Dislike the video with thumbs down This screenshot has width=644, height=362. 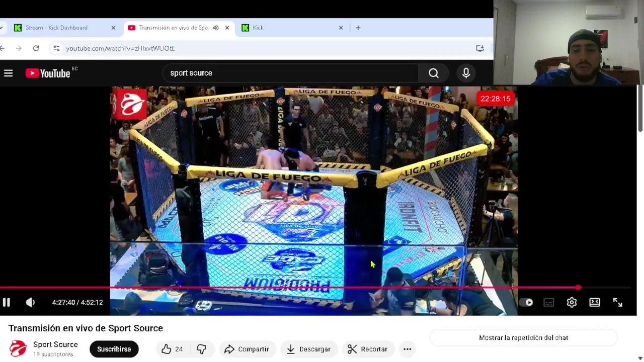[x=201, y=349]
